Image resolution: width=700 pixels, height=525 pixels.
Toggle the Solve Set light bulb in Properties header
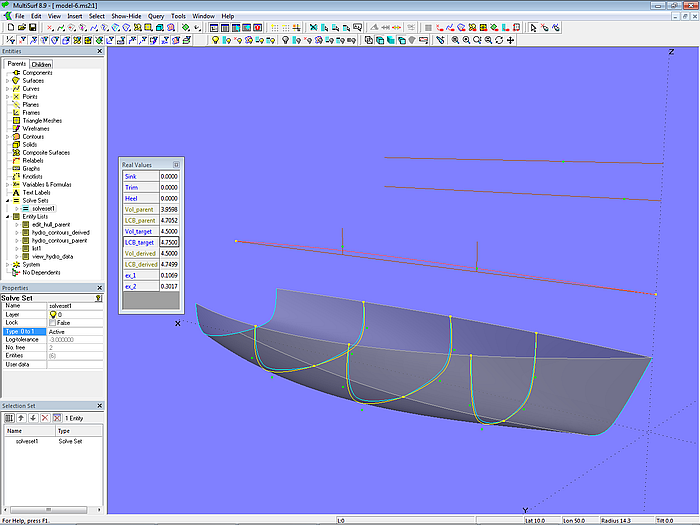(98, 298)
